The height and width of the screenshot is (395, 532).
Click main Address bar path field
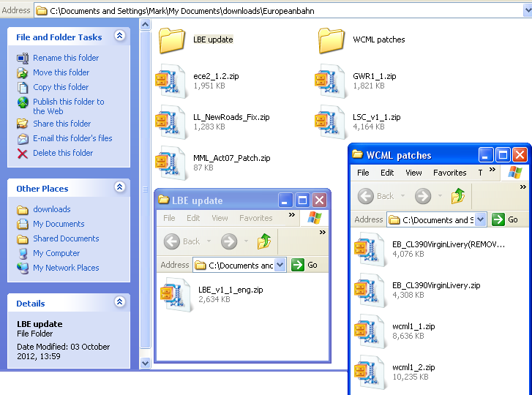coord(278,11)
